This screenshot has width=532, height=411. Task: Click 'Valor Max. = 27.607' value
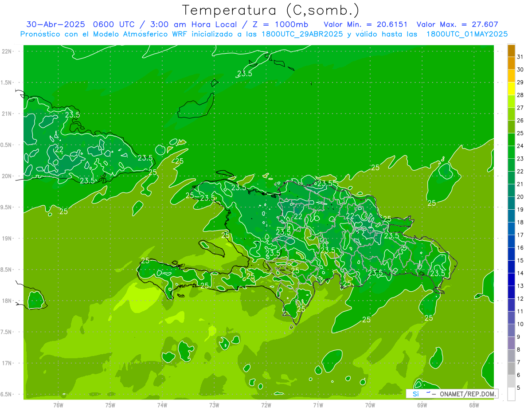pyautogui.click(x=458, y=24)
